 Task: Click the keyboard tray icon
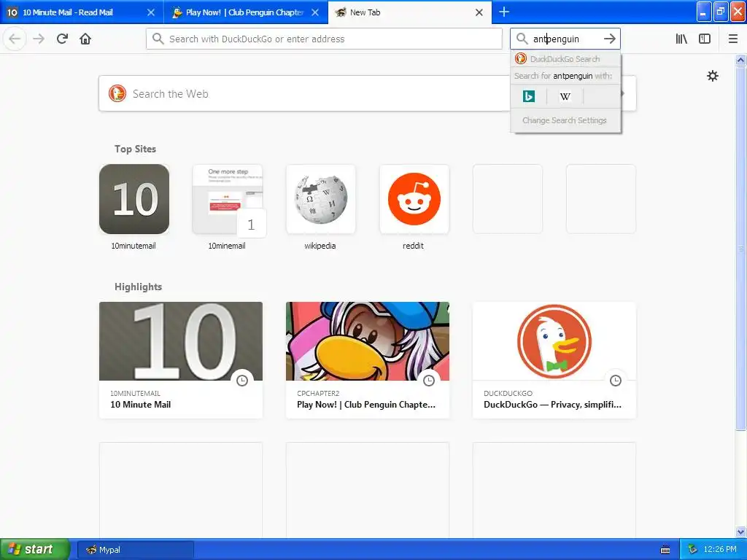click(x=665, y=550)
